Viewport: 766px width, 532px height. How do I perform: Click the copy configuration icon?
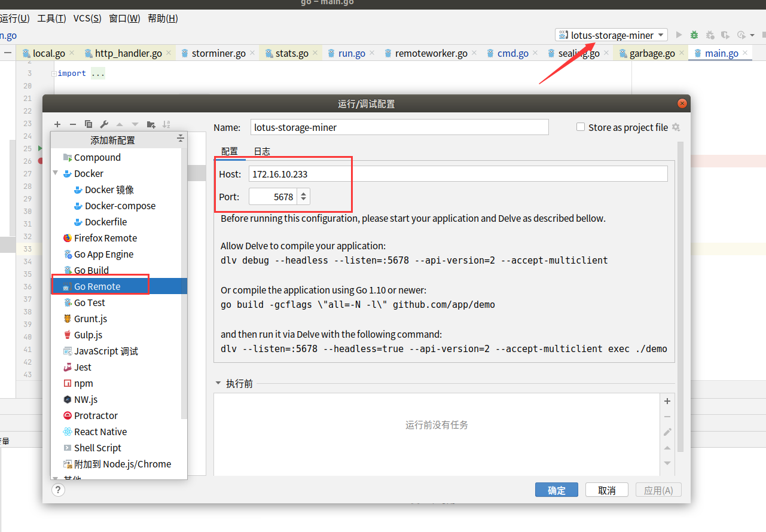tap(88, 124)
